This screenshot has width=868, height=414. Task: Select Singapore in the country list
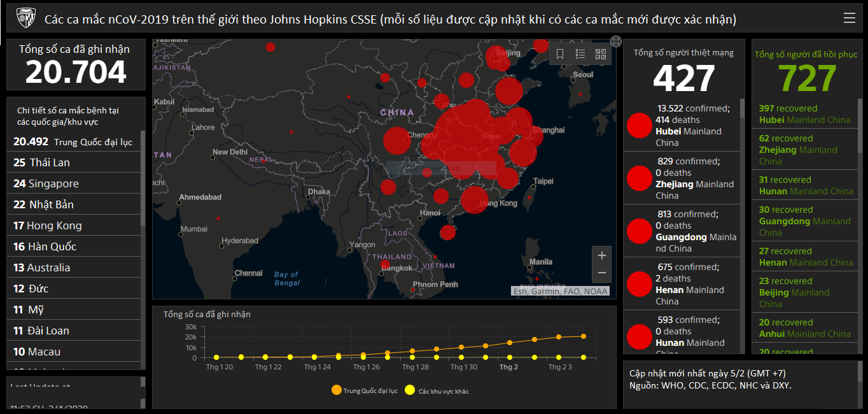tap(74, 183)
